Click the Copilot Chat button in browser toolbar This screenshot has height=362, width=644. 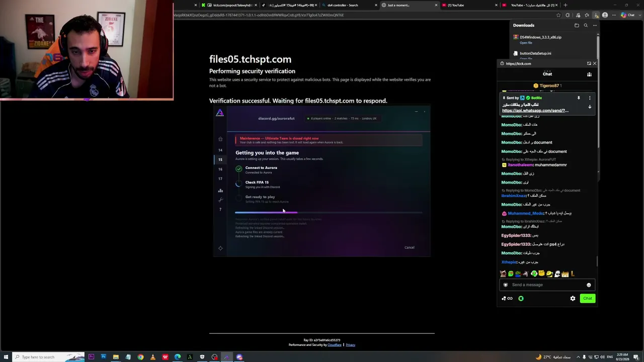click(x=627, y=15)
